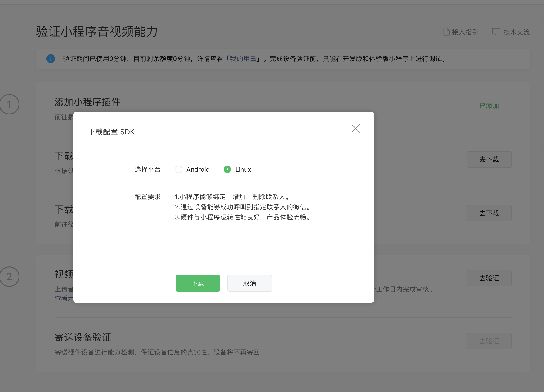Click the second 去下载 button
544x392 pixels.
pos(489,213)
